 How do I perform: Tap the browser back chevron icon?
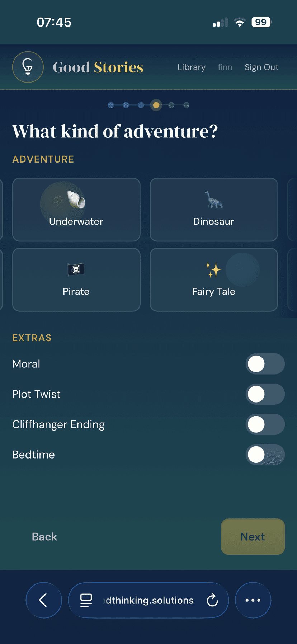(x=44, y=600)
